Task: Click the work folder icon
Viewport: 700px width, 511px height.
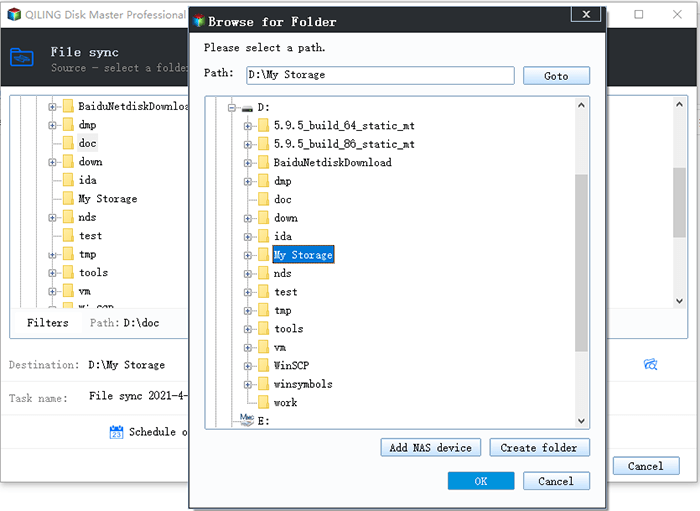Action: (x=264, y=403)
